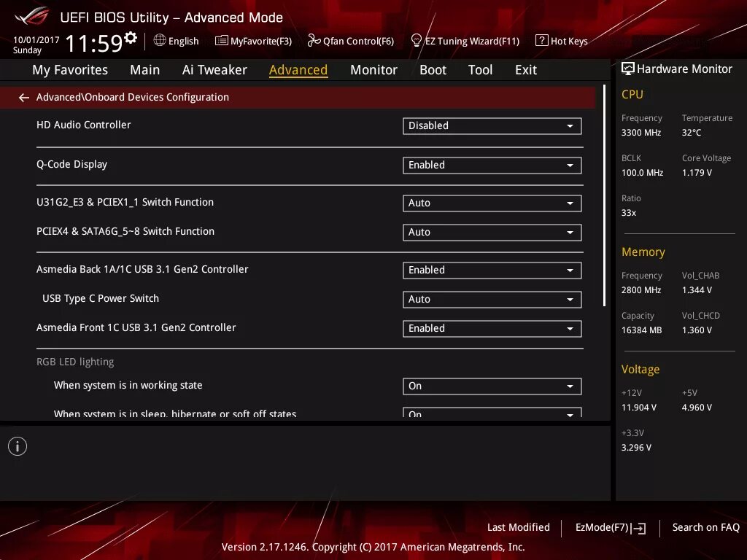This screenshot has height=560, width=747.
Task: Open HD Audio Controller dropdown
Action: coord(492,126)
